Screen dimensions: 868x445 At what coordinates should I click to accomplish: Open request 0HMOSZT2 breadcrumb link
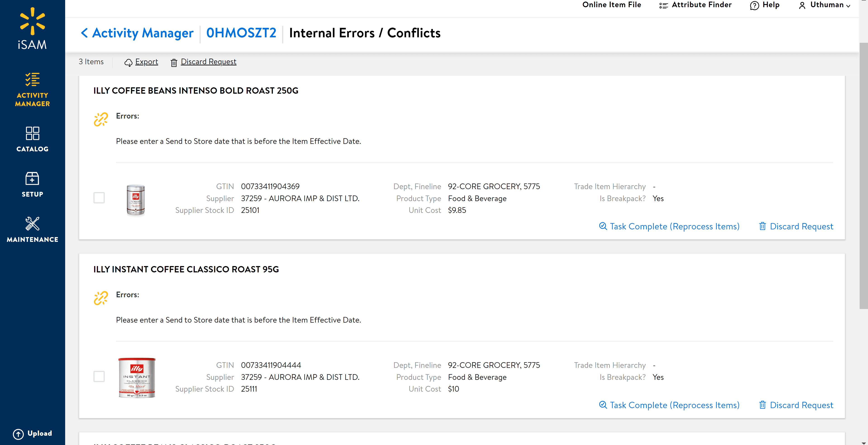241,33
